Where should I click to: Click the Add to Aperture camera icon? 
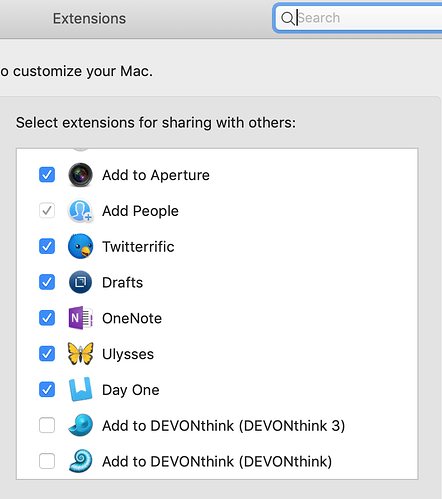(80, 175)
